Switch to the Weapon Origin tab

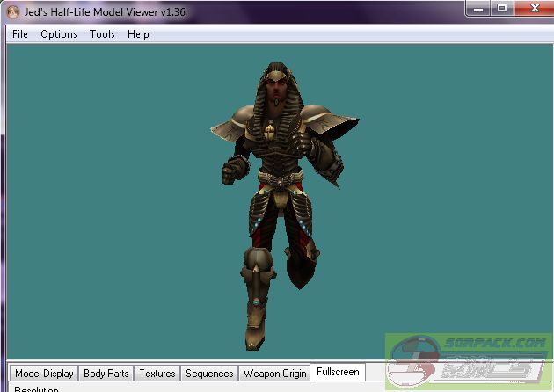274,374
